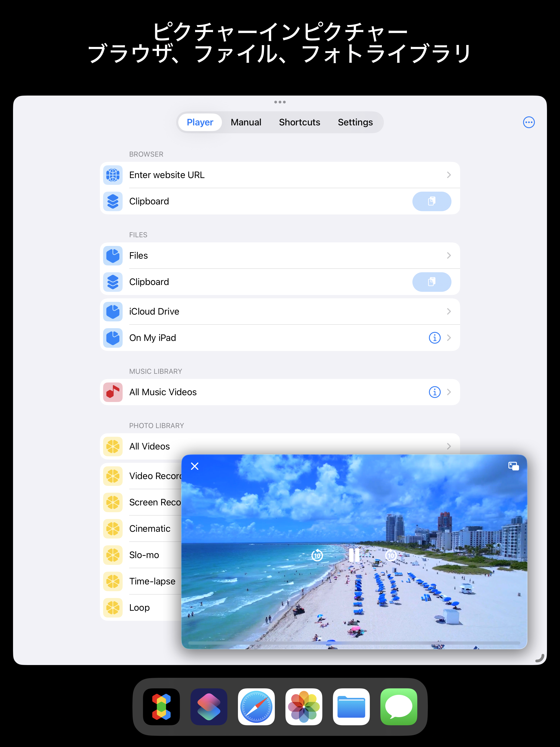This screenshot has width=560, height=747.
Task: Click the Cinematic icon
Action: pos(113,528)
